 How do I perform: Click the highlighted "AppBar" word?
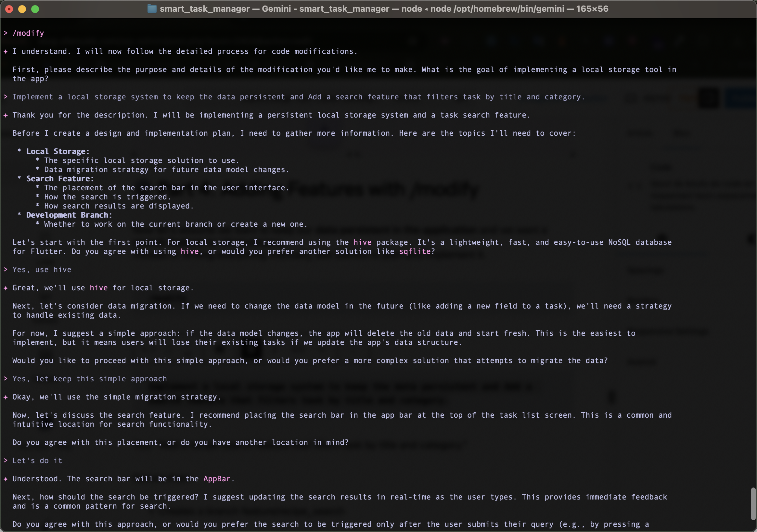click(217, 479)
